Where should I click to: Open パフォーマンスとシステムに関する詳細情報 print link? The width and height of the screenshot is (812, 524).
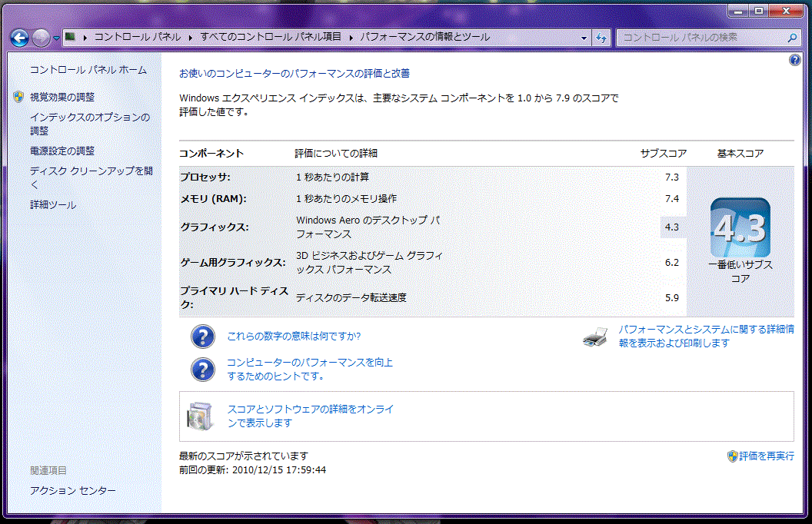click(x=707, y=337)
